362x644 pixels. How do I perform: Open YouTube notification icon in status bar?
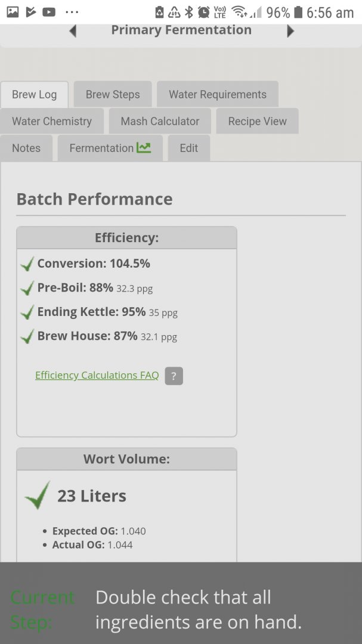pos(49,13)
